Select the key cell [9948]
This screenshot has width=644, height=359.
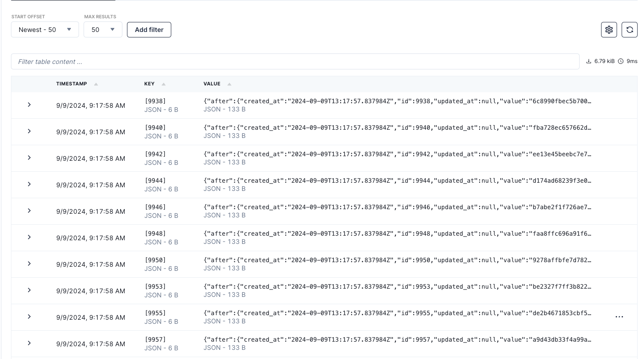pos(155,233)
